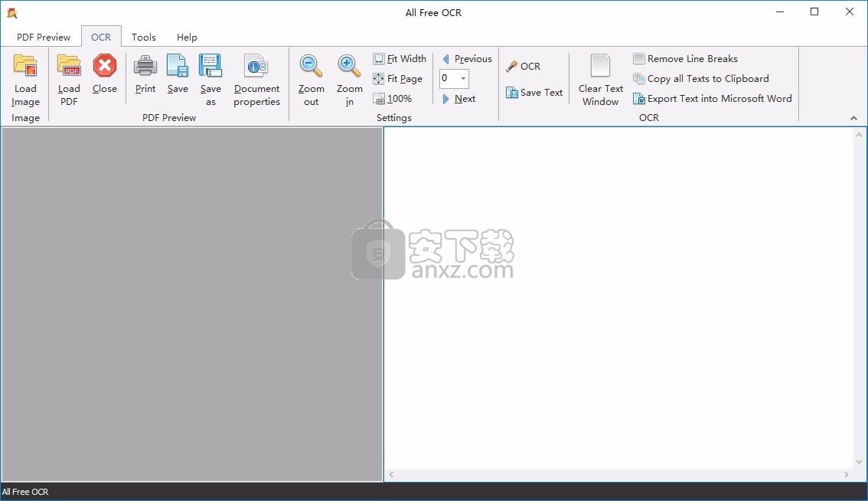Set zoom to 100%

393,99
